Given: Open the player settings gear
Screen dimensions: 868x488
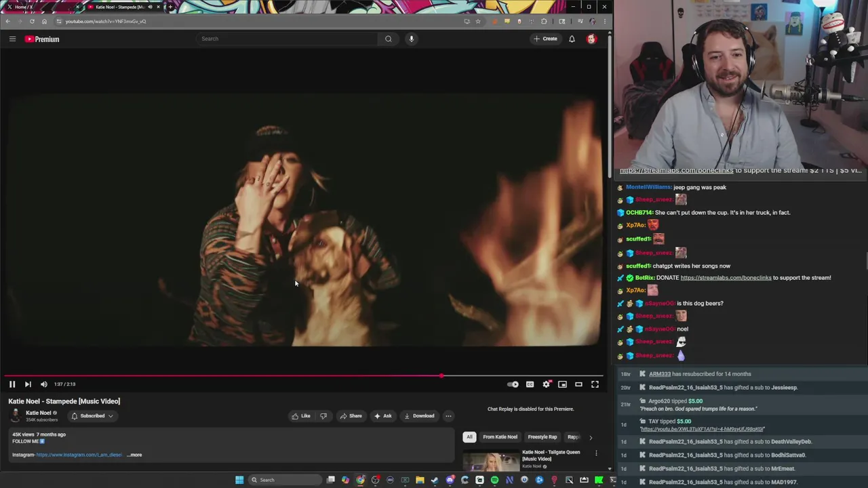Looking at the screenshot, I should pyautogui.click(x=547, y=384).
